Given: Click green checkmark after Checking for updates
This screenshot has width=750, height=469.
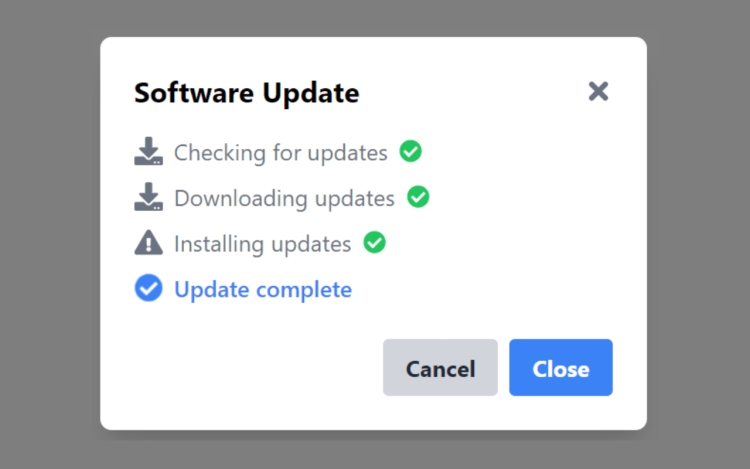Looking at the screenshot, I should (x=410, y=151).
